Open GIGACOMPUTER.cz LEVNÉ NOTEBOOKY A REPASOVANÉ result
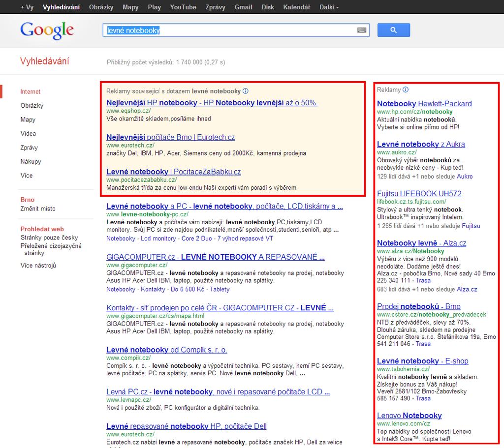Image resolution: width=504 pixels, height=448 pixels. coord(216,257)
